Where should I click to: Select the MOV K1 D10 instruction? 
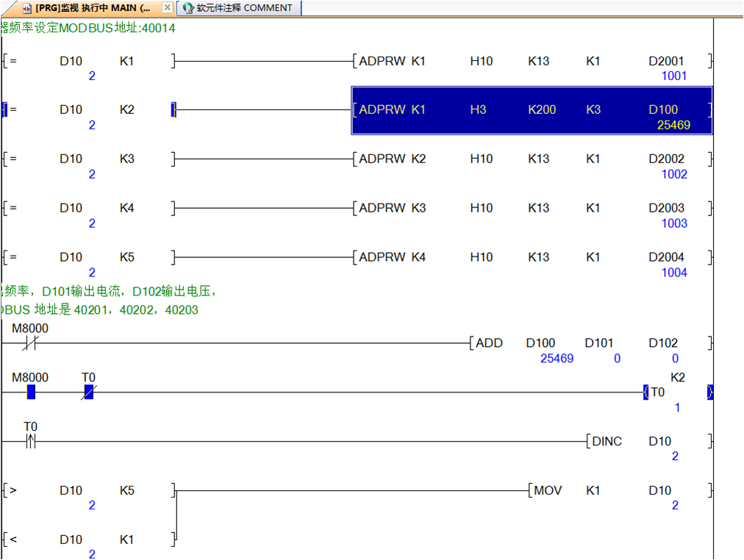[619, 490]
